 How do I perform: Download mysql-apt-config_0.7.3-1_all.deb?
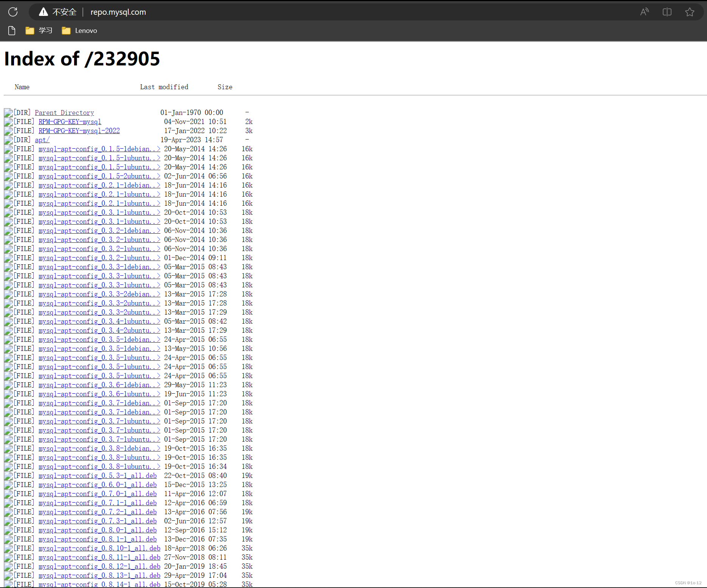click(98, 521)
